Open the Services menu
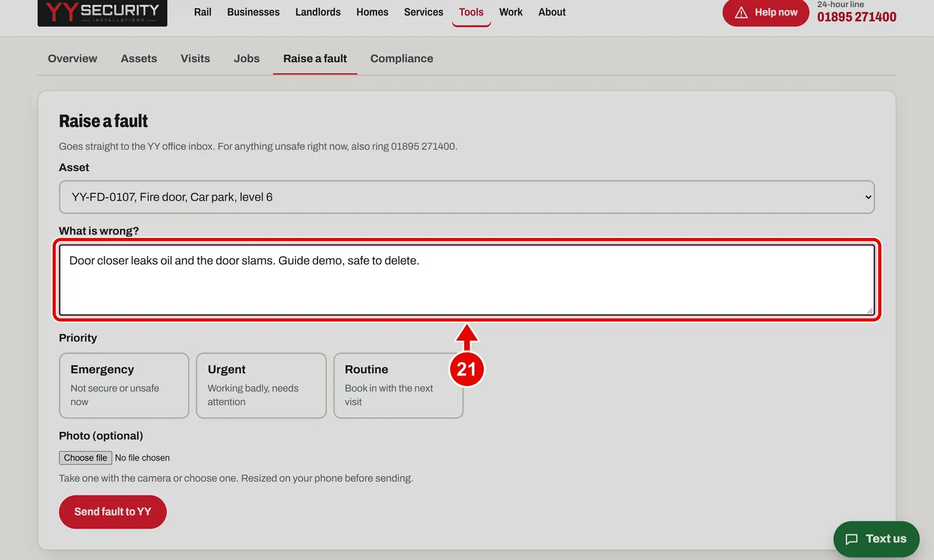The height and width of the screenshot is (560, 934). click(x=424, y=12)
